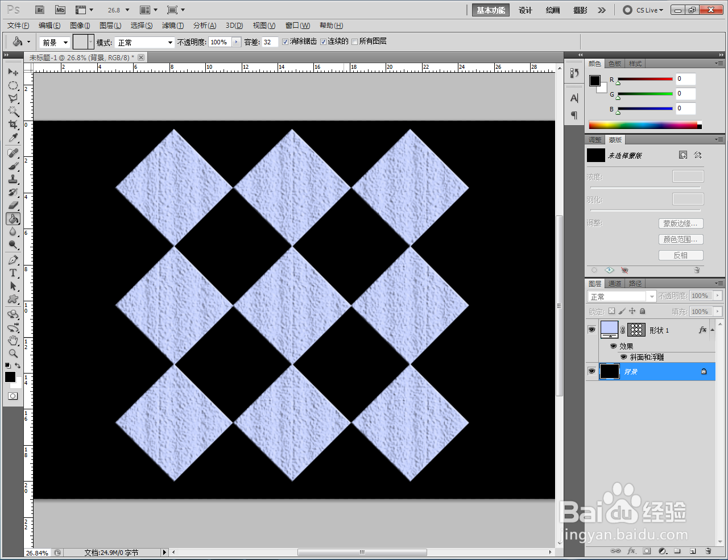
Task: Open the blend mode (模式) dropdown showing 正常
Action: [144, 42]
